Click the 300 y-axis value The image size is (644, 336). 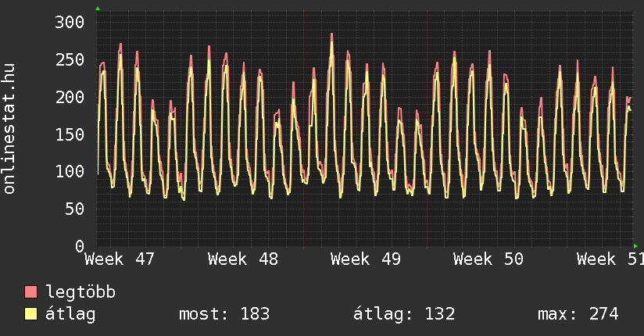(x=69, y=22)
